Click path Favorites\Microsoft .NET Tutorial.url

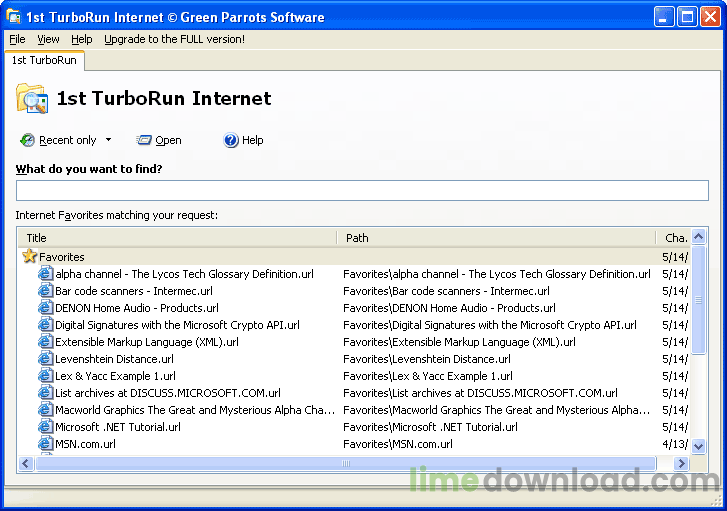[430, 427]
